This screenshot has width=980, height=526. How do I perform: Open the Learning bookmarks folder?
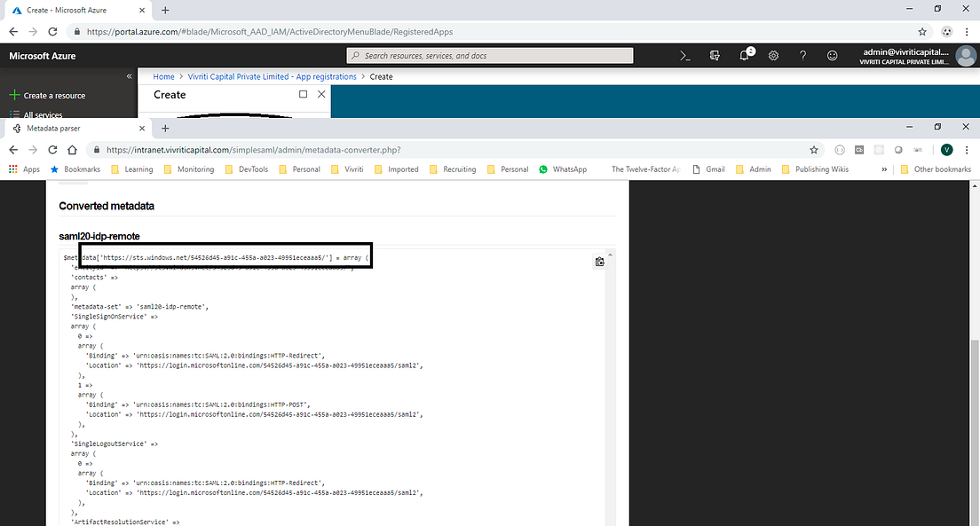132,169
